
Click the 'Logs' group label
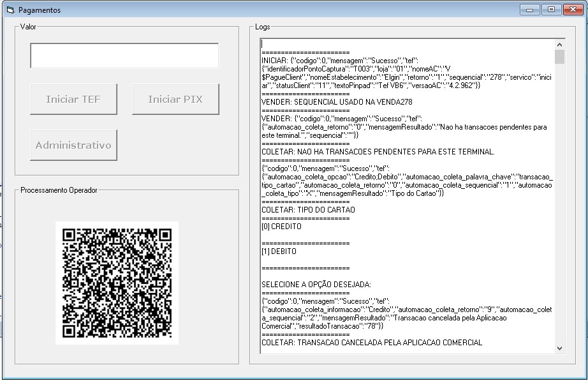tap(263, 27)
